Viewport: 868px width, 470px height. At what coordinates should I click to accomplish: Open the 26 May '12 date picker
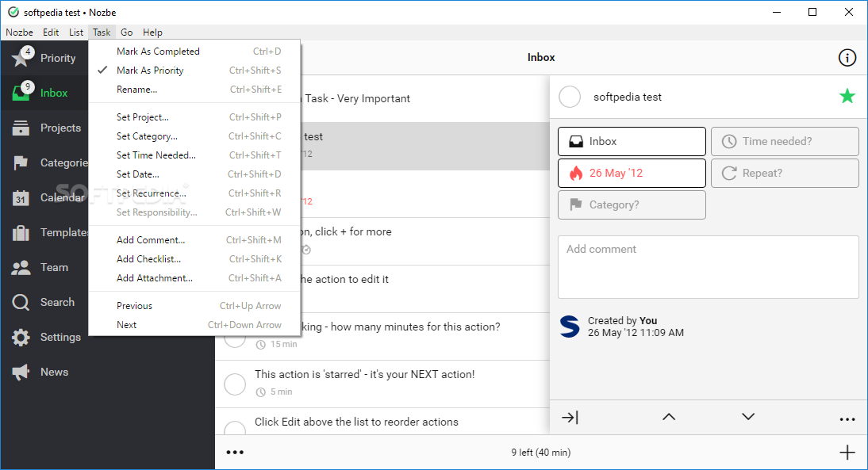(x=632, y=173)
